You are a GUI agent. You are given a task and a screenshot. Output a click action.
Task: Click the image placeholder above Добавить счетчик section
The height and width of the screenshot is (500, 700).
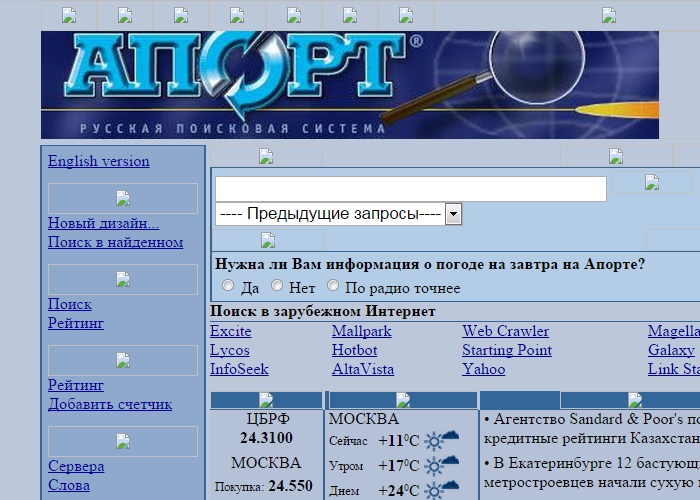(123, 360)
